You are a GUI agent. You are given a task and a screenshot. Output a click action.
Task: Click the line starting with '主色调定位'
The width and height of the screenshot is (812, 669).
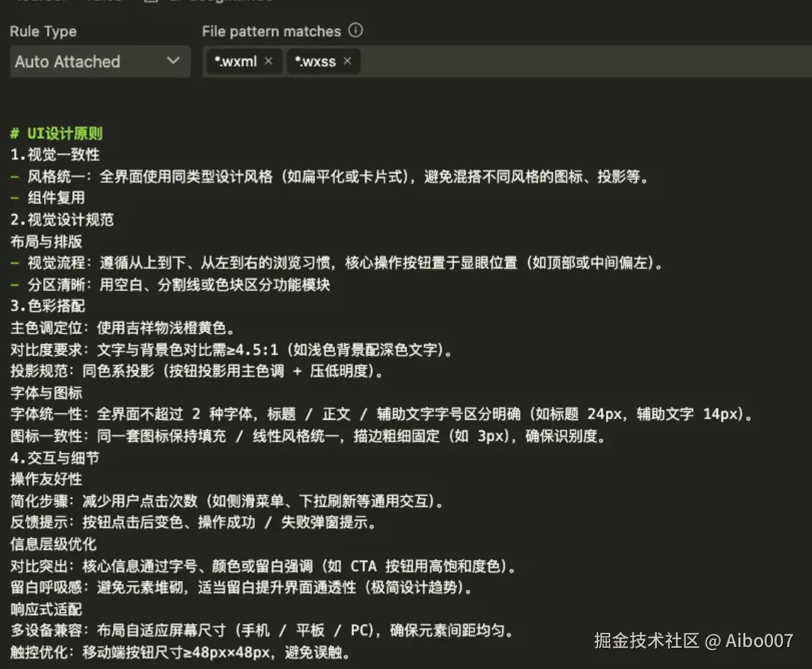coord(122,328)
